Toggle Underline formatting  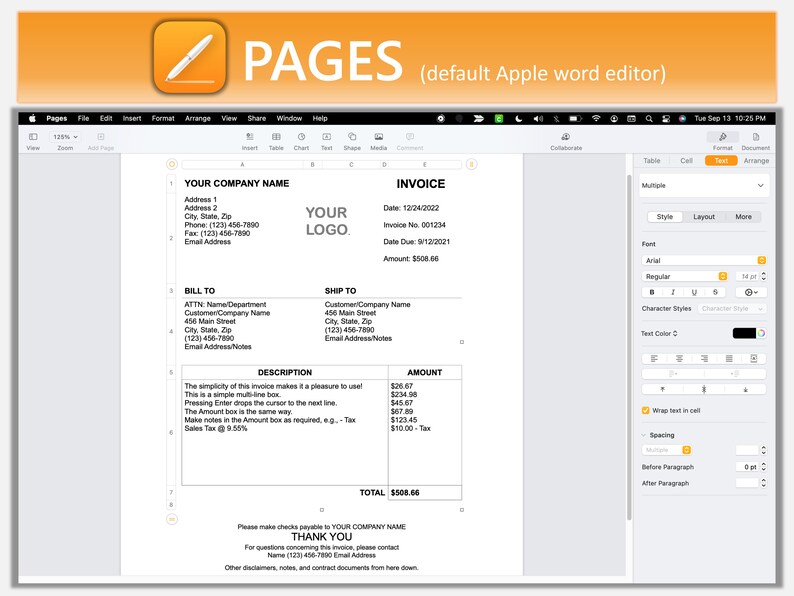pyautogui.click(x=694, y=292)
